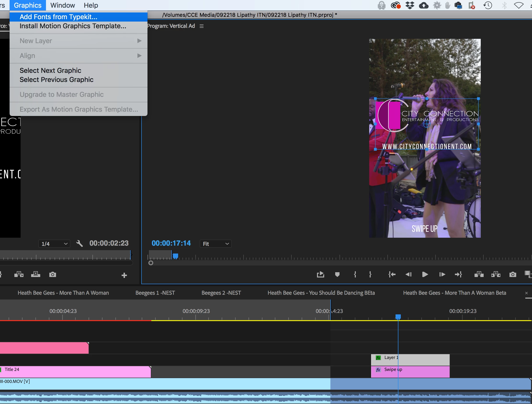
Task: Open the Window menu in menu bar
Action: pyautogui.click(x=62, y=5)
